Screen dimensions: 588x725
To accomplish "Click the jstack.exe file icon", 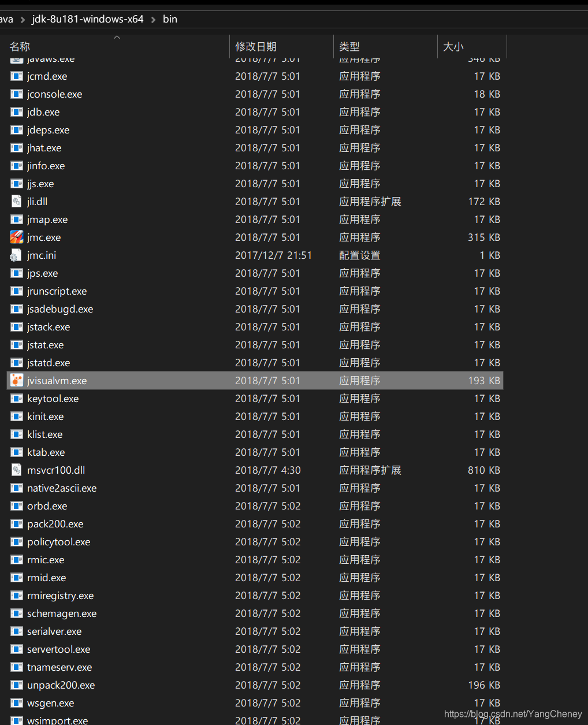I will (17, 326).
